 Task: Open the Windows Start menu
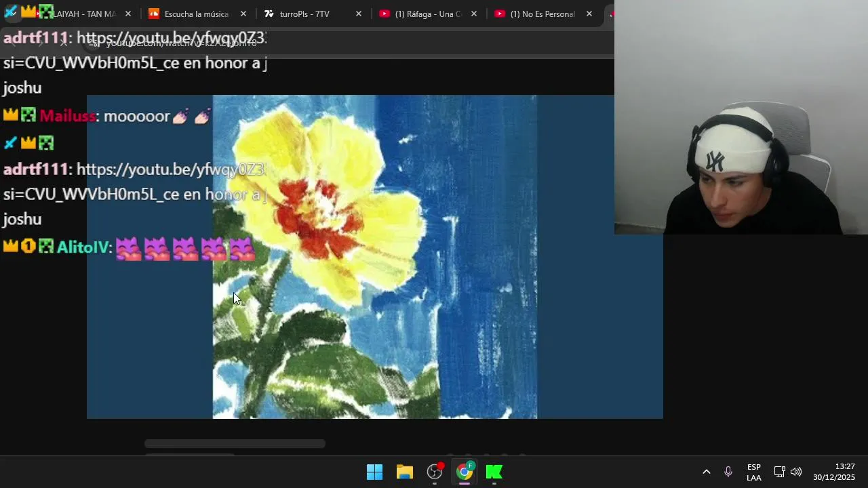pyautogui.click(x=374, y=472)
